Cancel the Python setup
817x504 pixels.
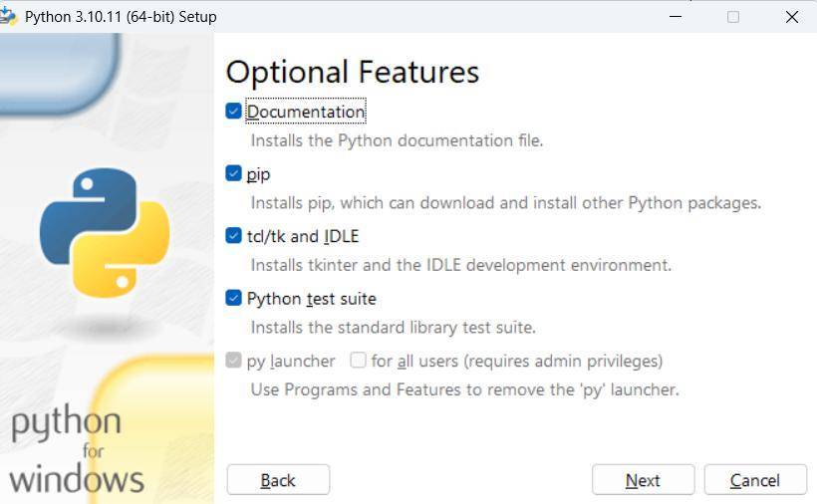coord(755,479)
